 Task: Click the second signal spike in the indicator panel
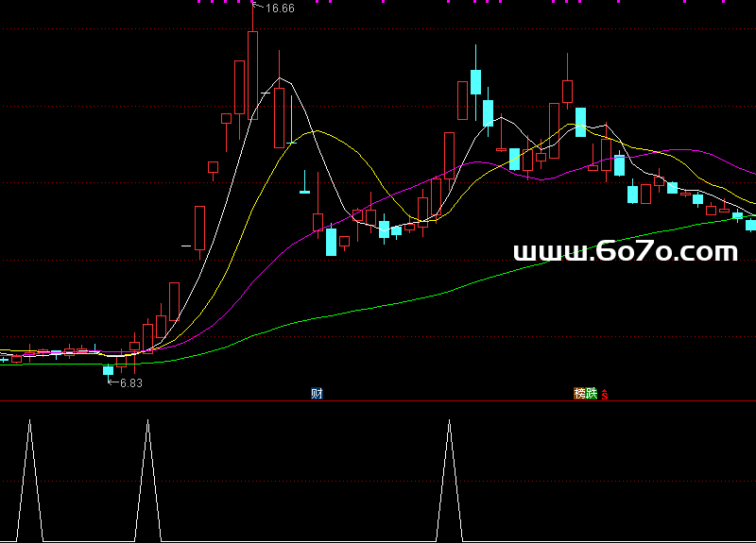coord(148,481)
